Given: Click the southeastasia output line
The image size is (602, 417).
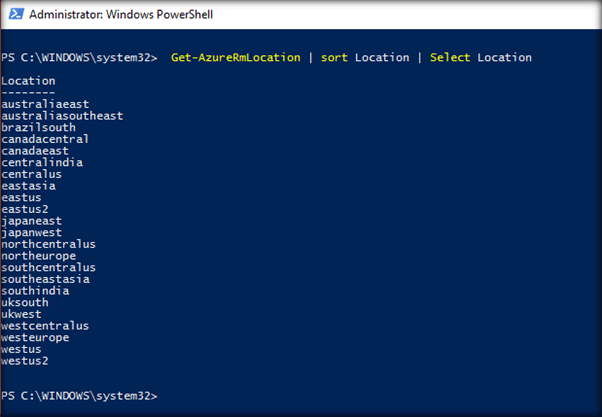Looking at the screenshot, I should coord(45,279).
